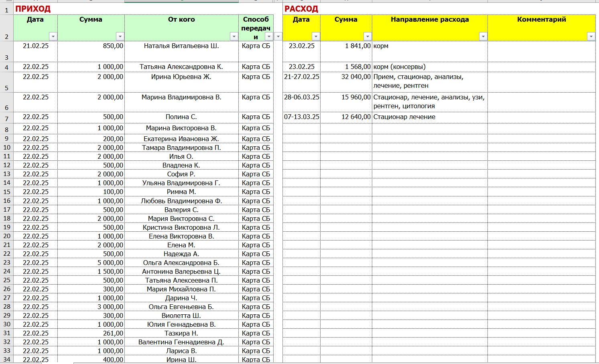This screenshot has height=364, width=599.
Task: Click the cell София Р.
Action: click(x=182, y=174)
